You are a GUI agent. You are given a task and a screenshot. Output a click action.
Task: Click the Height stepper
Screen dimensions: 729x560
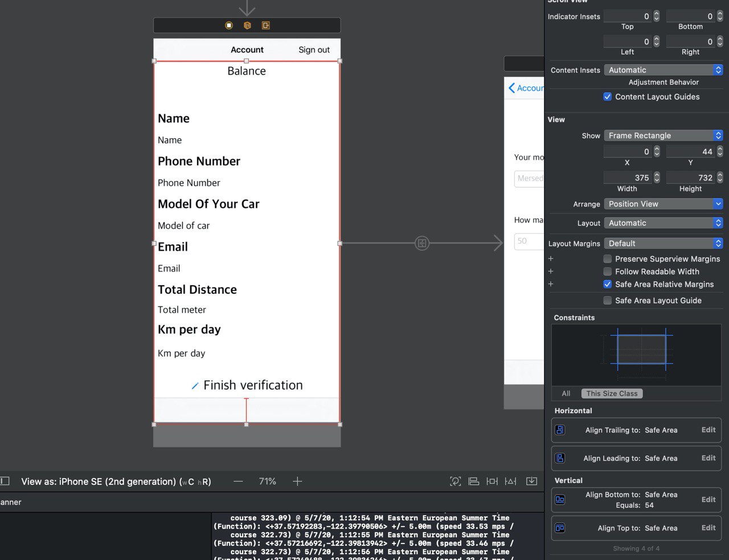pos(720,178)
